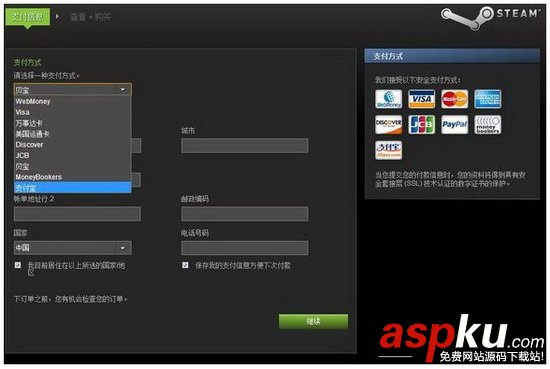The width and height of the screenshot is (550, 369).
Task: Click the Steam logo
Action: point(490,18)
